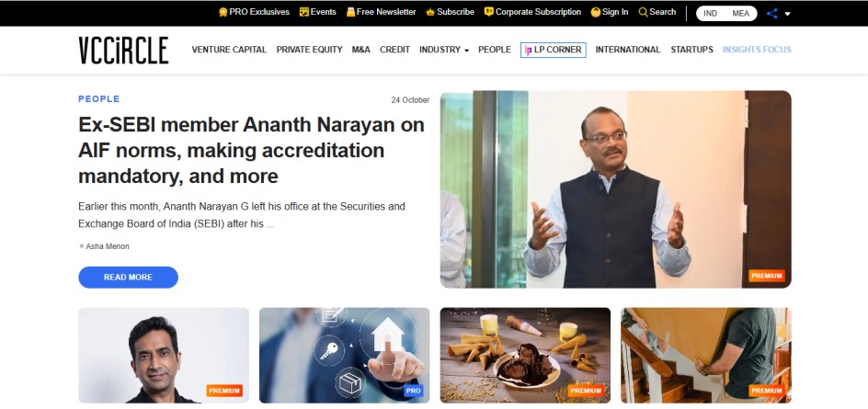
Task: Click the VCCircle logo
Action: (x=123, y=51)
